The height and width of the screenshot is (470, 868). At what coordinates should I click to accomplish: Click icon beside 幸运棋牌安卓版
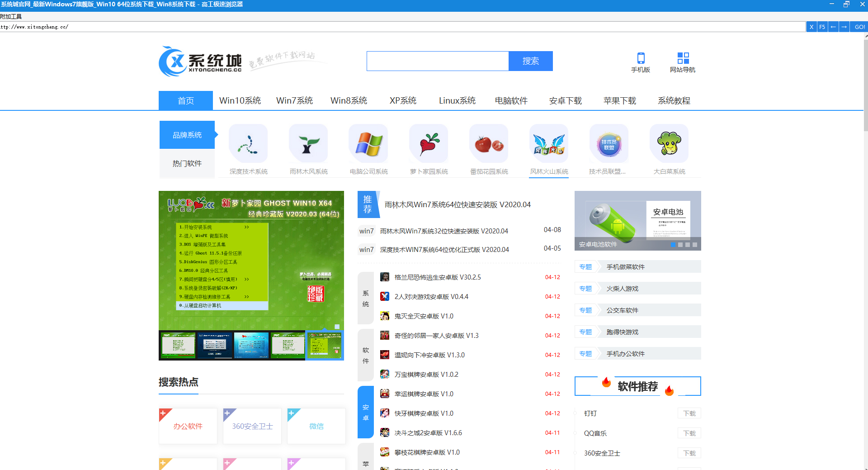[385, 394]
